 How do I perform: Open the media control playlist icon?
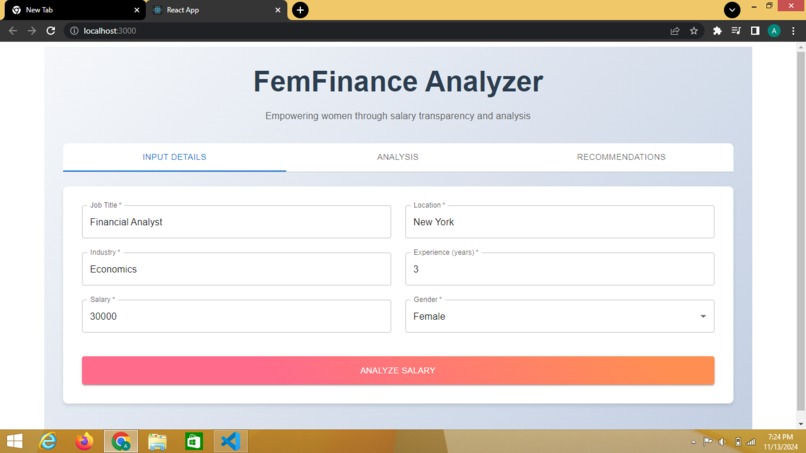pyautogui.click(x=736, y=31)
